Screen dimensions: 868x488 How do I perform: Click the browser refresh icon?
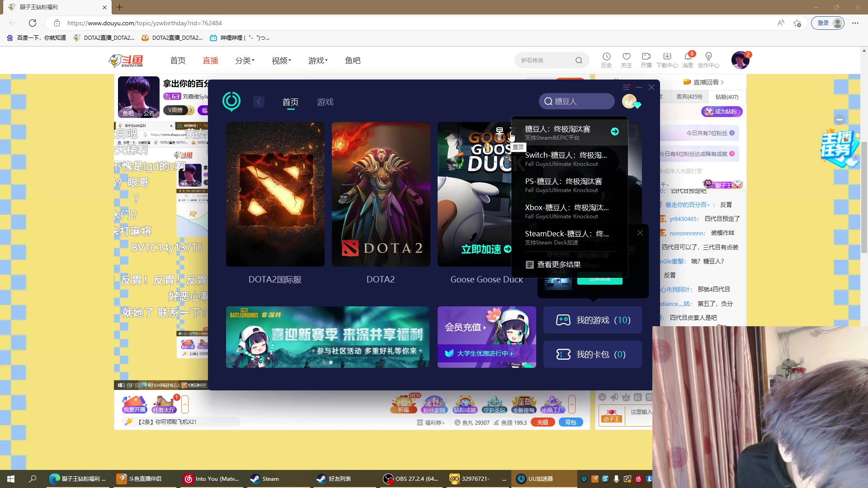[33, 23]
